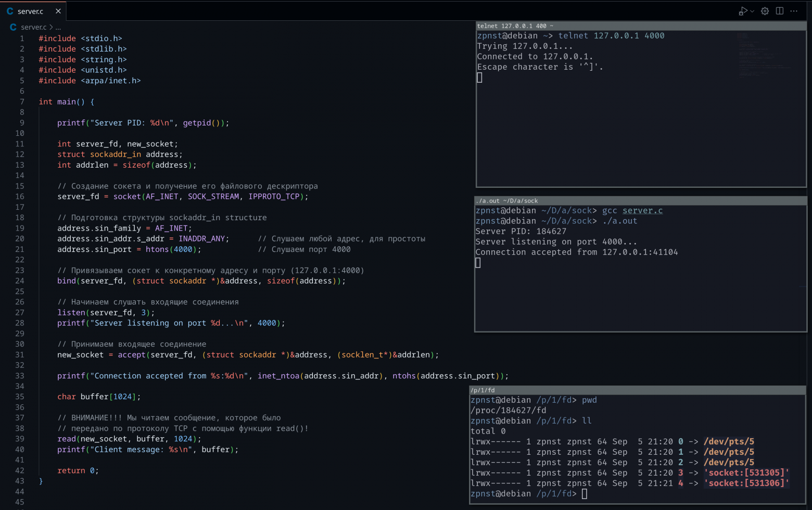Click the socket:[531305] text in fd listing

click(746, 473)
